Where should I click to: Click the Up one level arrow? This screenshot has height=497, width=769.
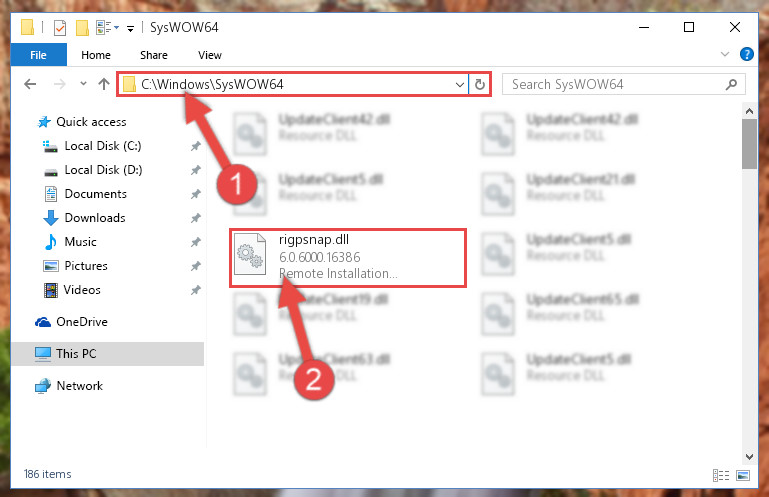click(103, 84)
